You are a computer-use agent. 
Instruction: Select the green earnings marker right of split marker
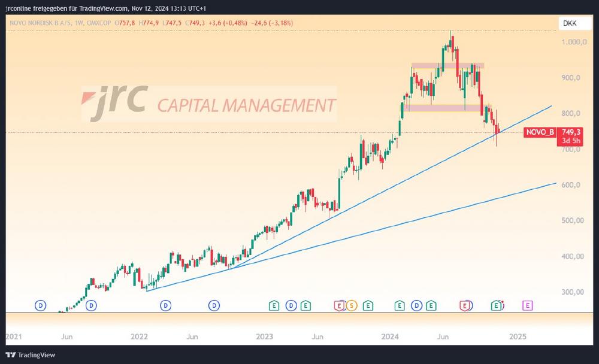(x=368, y=305)
